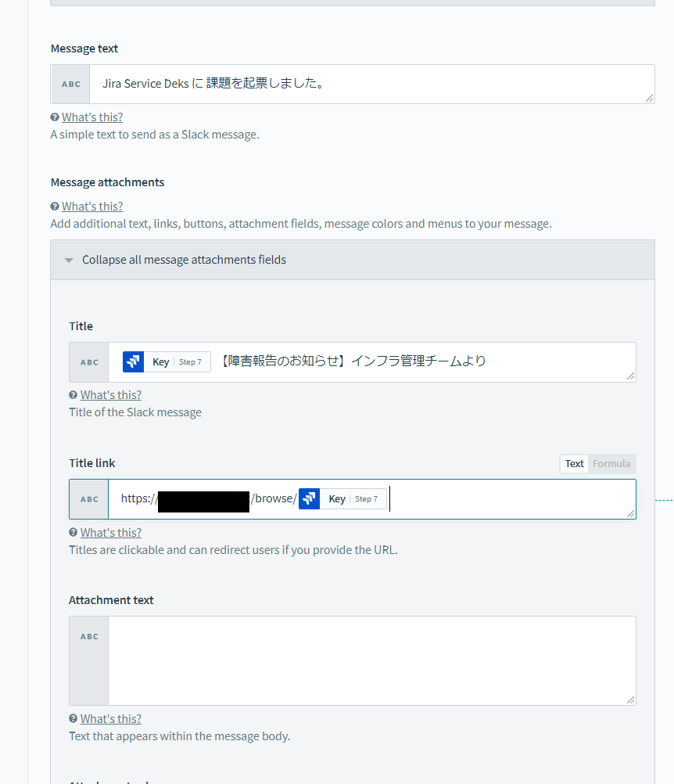Image resolution: width=674 pixels, height=784 pixels.
Task: Click resize handle of Title link field
Action: point(630,513)
